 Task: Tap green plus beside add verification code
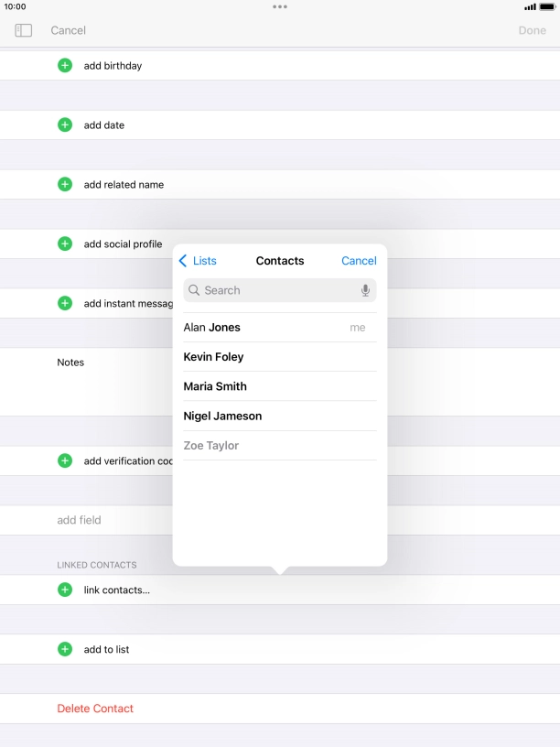pyautogui.click(x=65, y=460)
